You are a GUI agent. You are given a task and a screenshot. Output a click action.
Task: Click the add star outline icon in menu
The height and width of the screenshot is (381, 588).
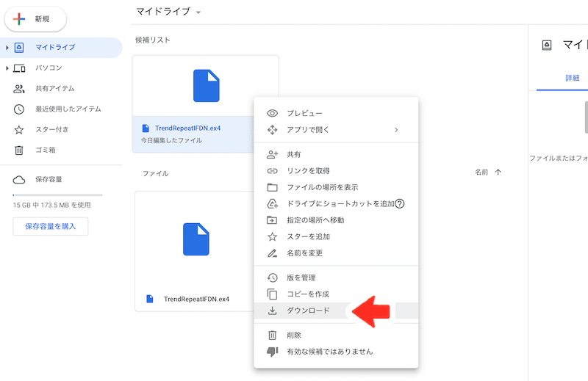pos(272,237)
